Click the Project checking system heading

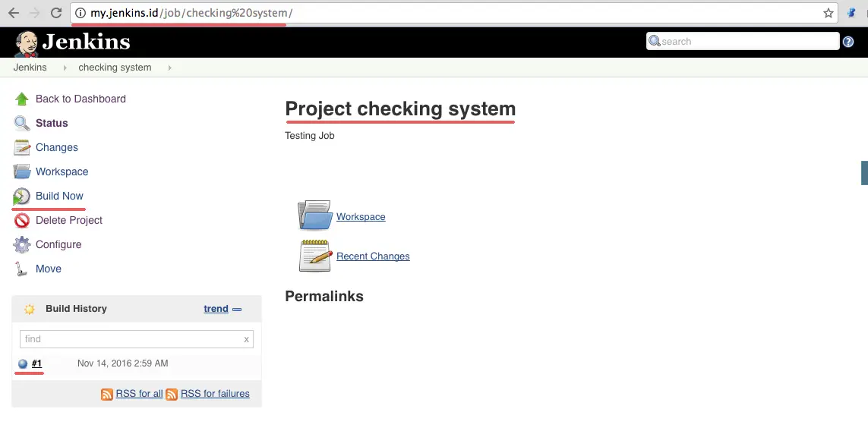click(400, 109)
